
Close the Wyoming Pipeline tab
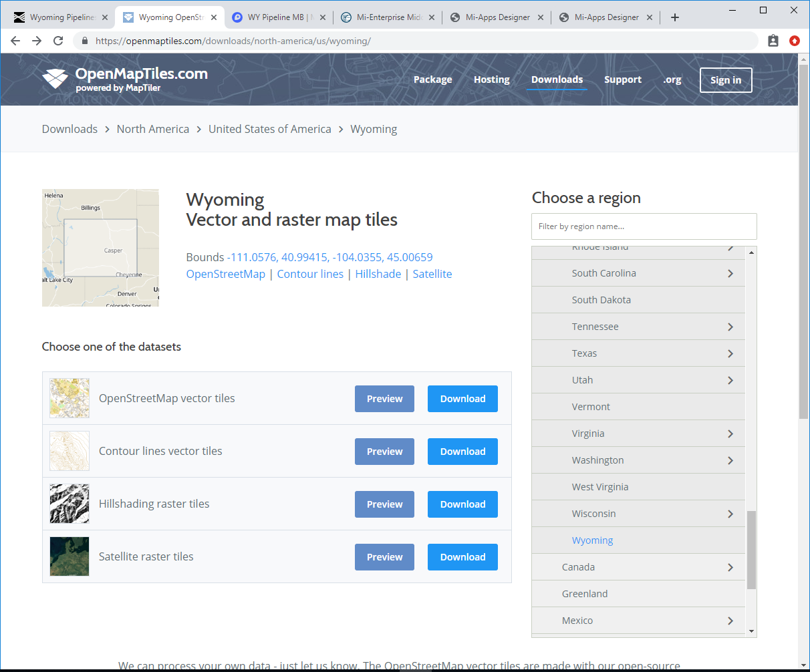pos(105,17)
